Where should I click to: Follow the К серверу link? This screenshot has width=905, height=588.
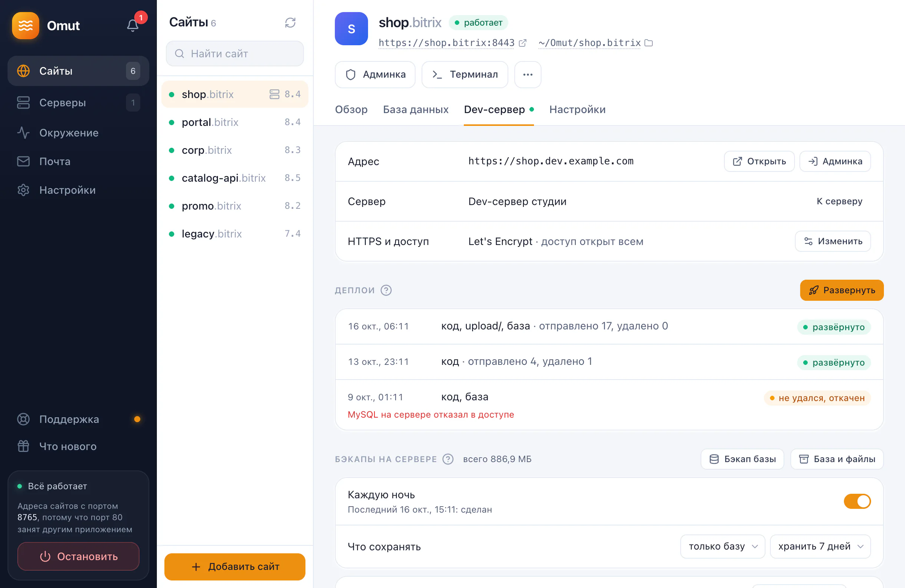839,201
